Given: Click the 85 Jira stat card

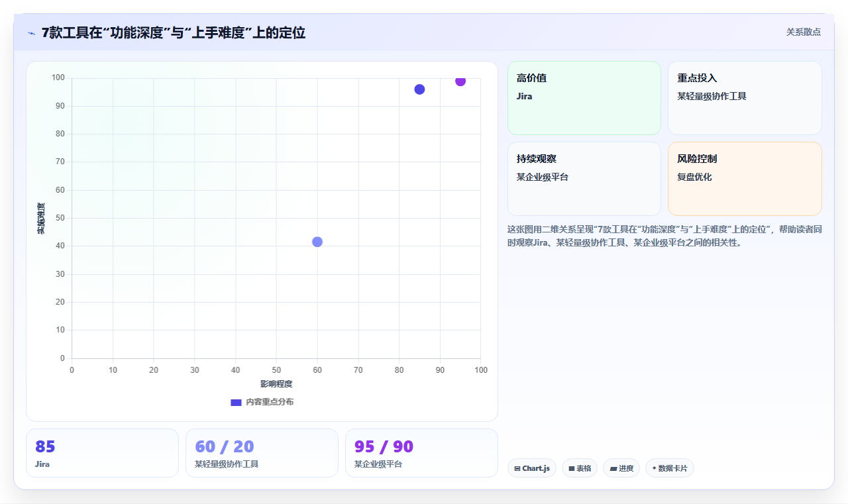Looking at the screenshot, I should [102, 453].
